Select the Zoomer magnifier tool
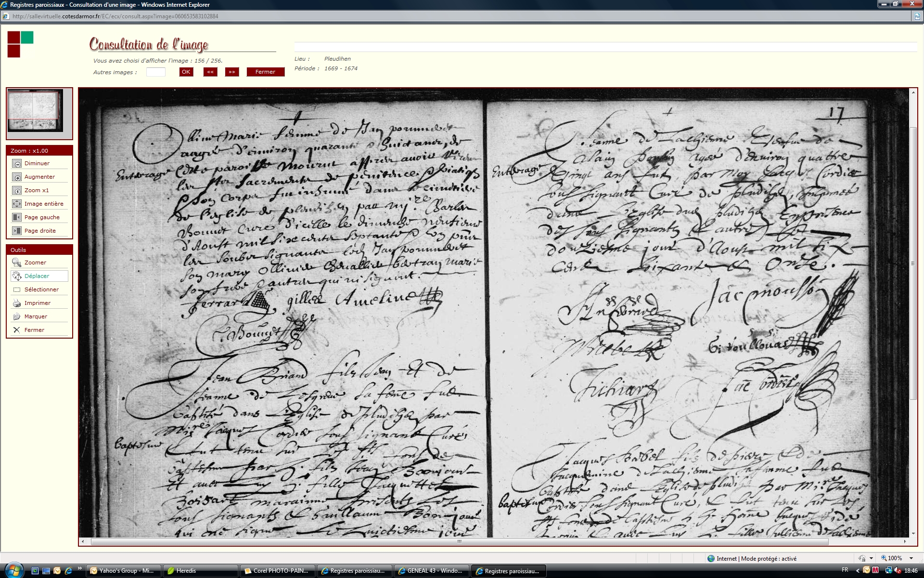The image size is (924, 578). (17, 263)
